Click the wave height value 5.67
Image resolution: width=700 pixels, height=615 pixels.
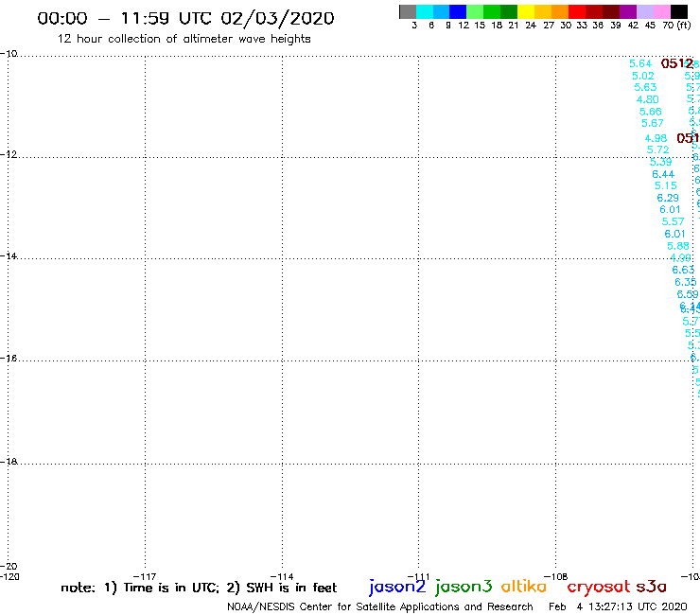click(x=653, y=123)
